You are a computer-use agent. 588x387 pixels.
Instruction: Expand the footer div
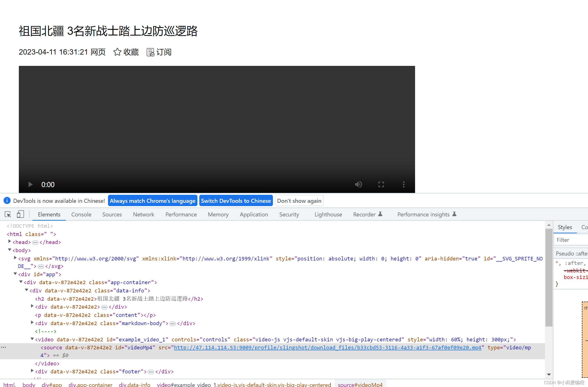pyautogui.click(x=32, y=371)
